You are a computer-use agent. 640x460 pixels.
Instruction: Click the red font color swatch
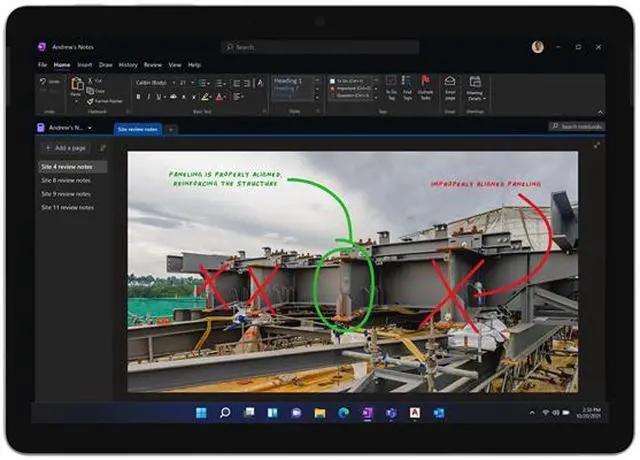pos(220,97)
